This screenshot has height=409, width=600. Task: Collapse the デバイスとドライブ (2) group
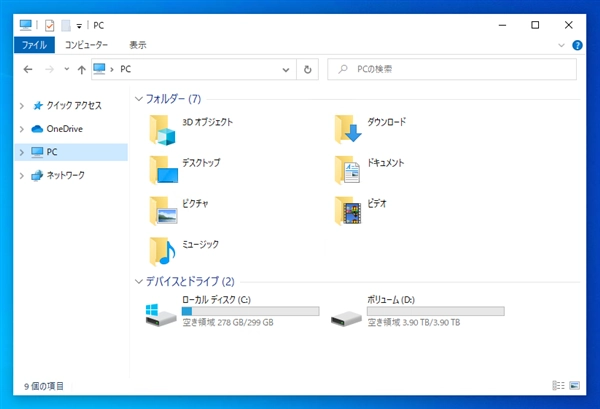coord(139,282)
